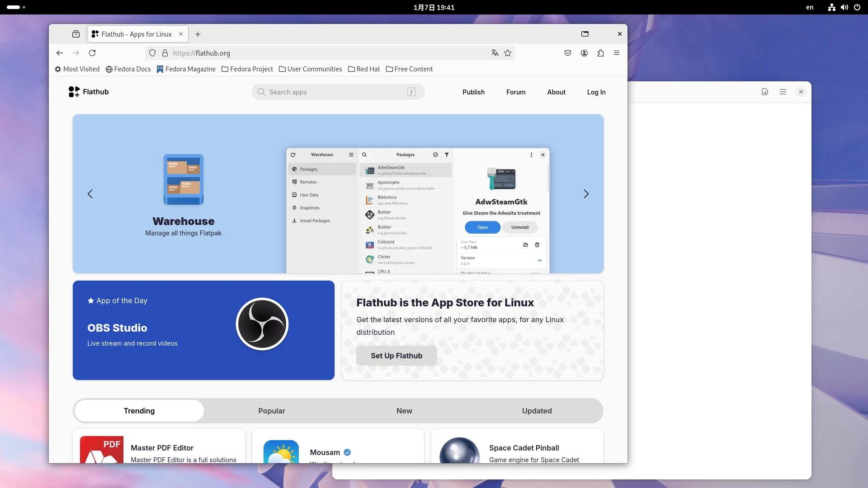The height and width of the screenshot is (488, 868).
Task: Open OBS Studio App of the Day card
Action: coord(203,330)
